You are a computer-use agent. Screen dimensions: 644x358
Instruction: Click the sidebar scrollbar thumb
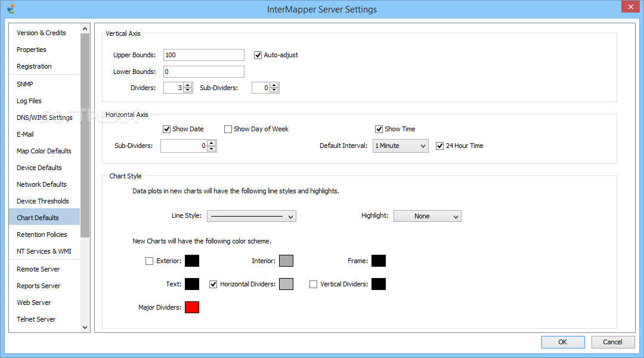[x=85, y=135]
